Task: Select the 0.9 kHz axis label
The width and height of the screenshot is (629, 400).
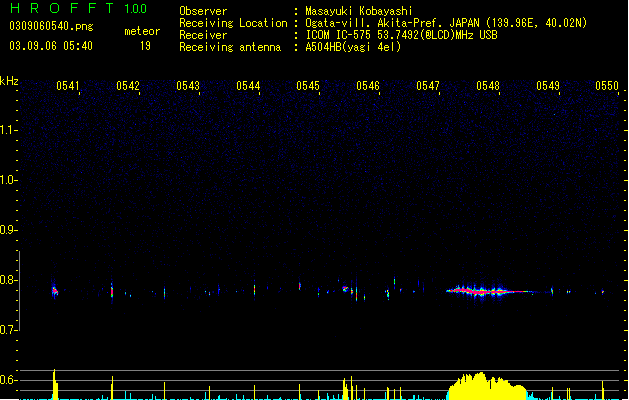Action: [8, 230]
